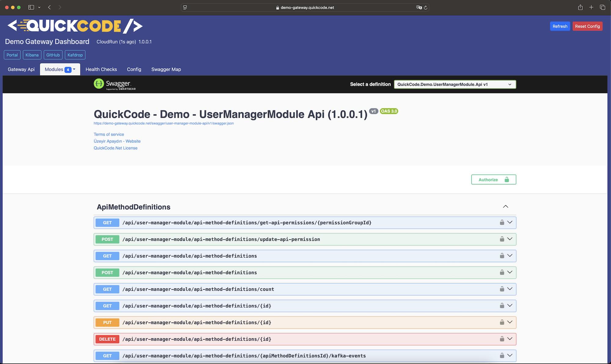611x364 pixels.
Task: Open the reader/page menu icon in address bar
Action: coord(185,7)
